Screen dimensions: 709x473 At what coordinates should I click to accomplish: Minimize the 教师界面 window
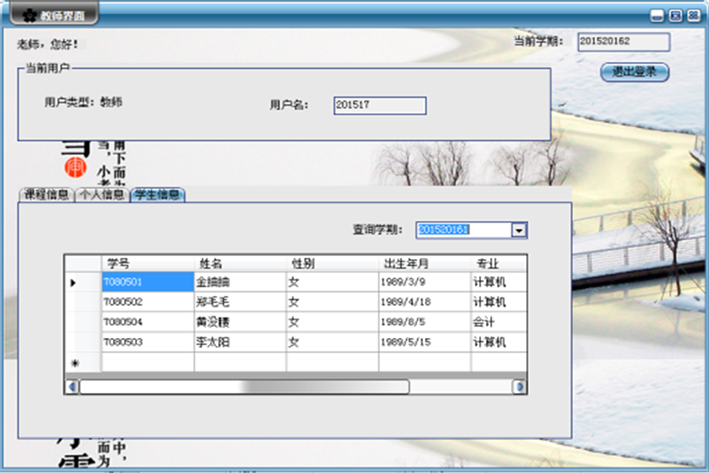click(x=657, y=15)
